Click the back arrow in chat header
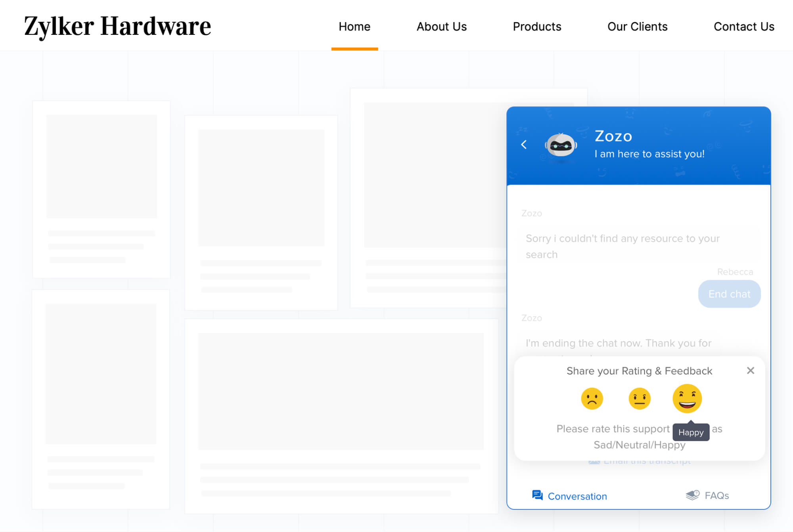This screenshot has height=532, width=793. [x=524, y=145]
